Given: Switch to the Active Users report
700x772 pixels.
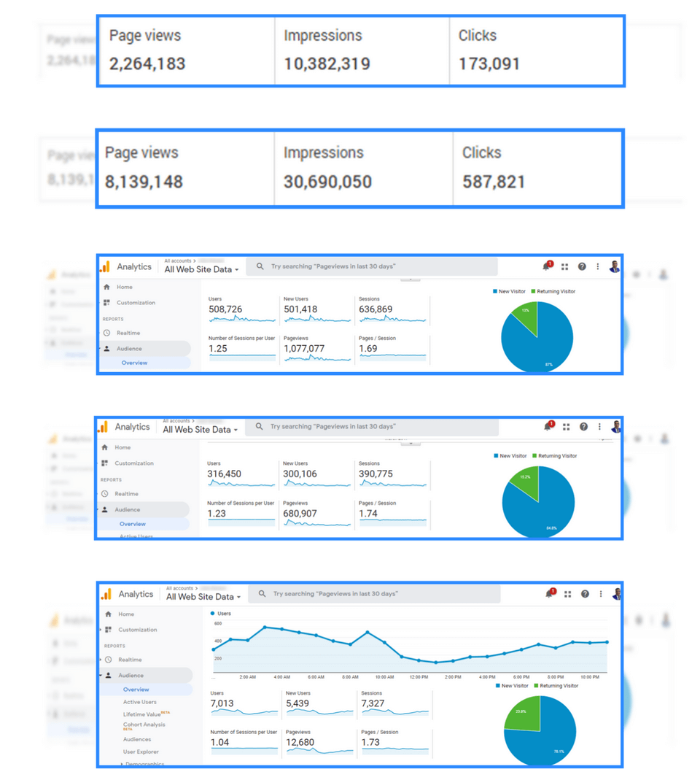Looking at the screenshot, I should coord(140,702).
